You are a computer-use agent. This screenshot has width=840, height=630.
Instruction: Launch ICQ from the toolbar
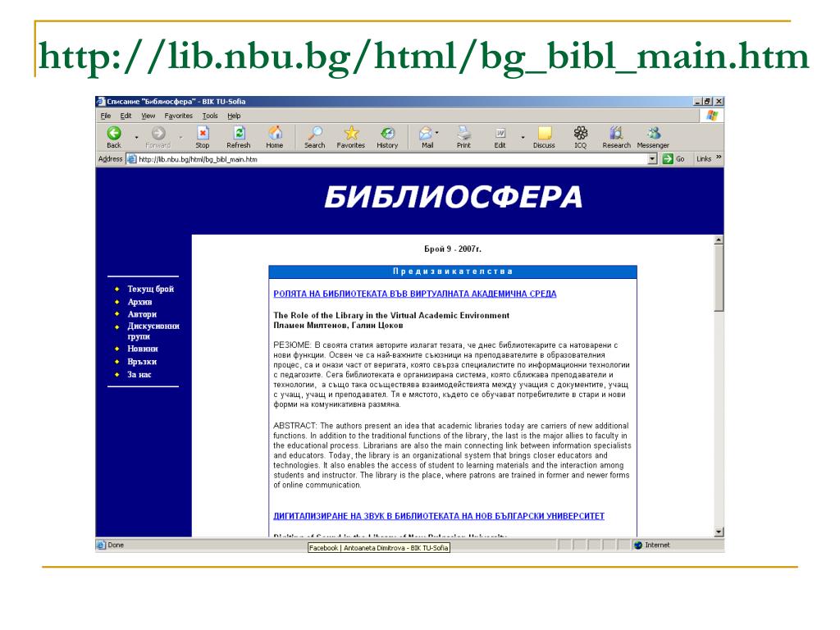coord(581,137)
